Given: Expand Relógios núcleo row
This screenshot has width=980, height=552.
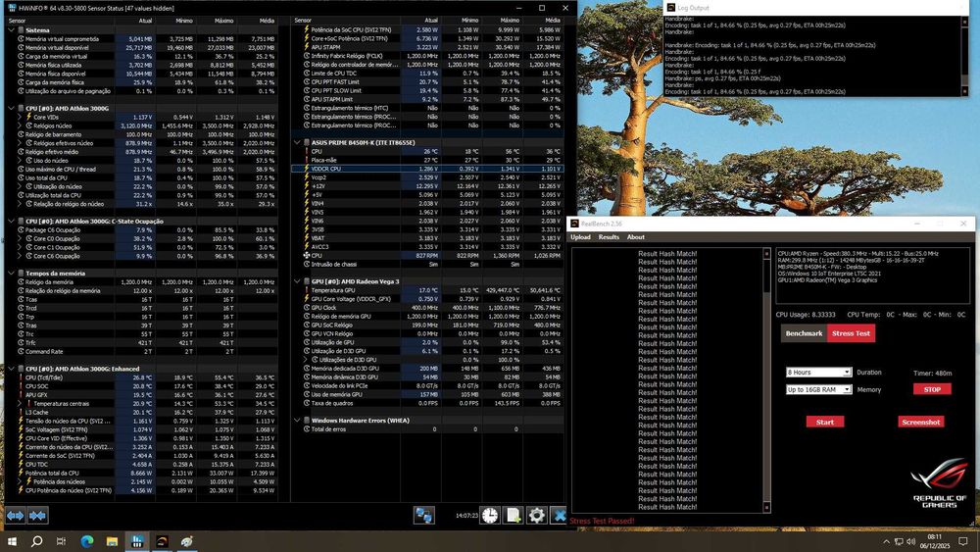Looking at the screenshot, I should pos(20,125).
